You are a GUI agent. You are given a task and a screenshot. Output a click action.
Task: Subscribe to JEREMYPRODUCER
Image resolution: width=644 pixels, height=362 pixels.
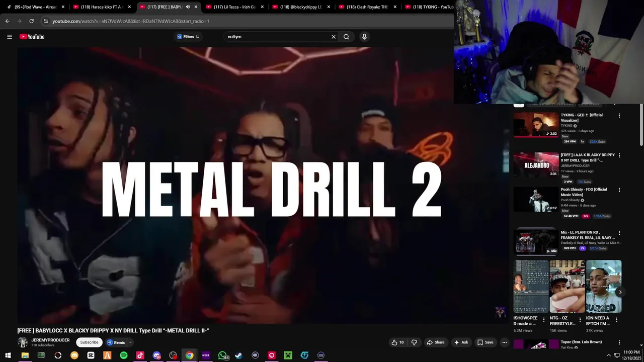(89, 342)
